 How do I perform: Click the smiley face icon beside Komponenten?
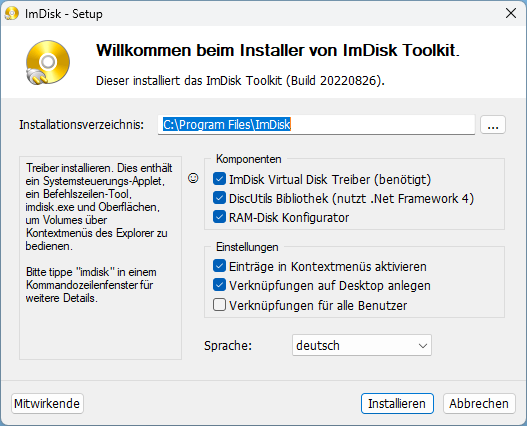click(193, 178)
